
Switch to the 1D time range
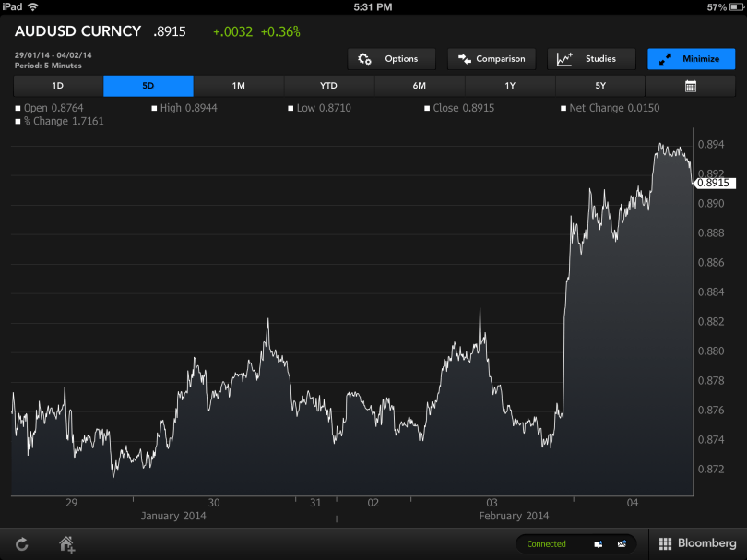click(58, 86)
